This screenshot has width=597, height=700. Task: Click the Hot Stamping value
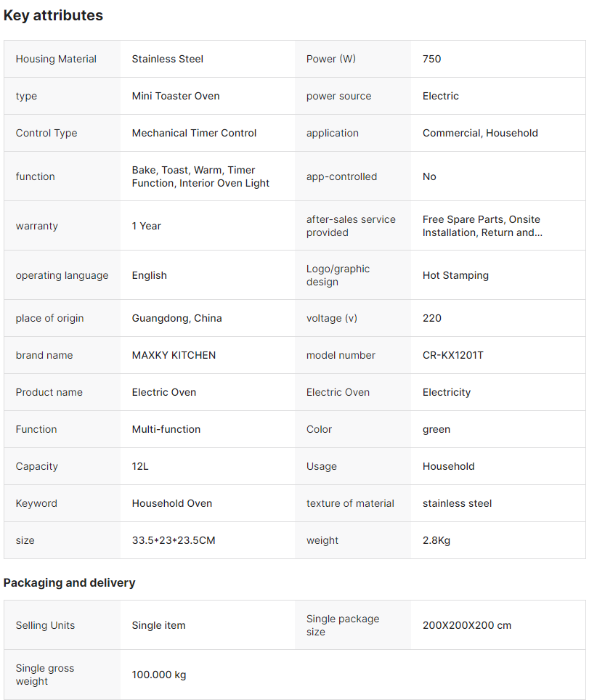pyautogui.click(x=455, y=275)
